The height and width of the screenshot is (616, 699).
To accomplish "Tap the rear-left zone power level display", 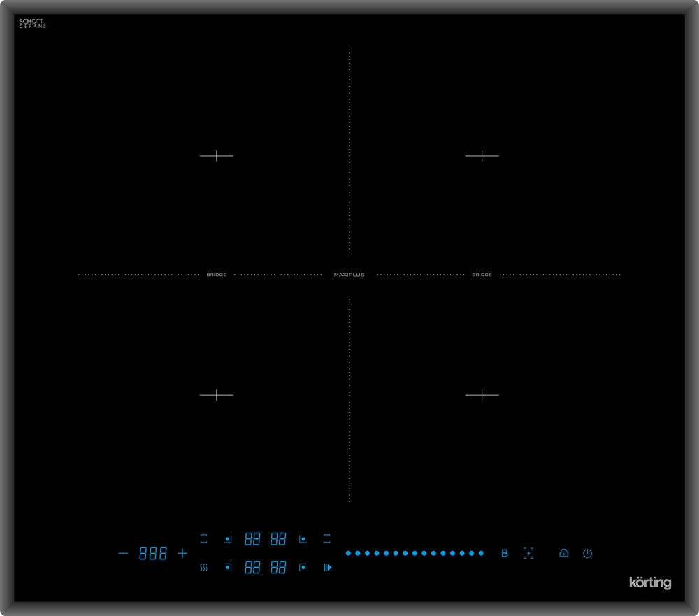I will (x=252, y=539).
